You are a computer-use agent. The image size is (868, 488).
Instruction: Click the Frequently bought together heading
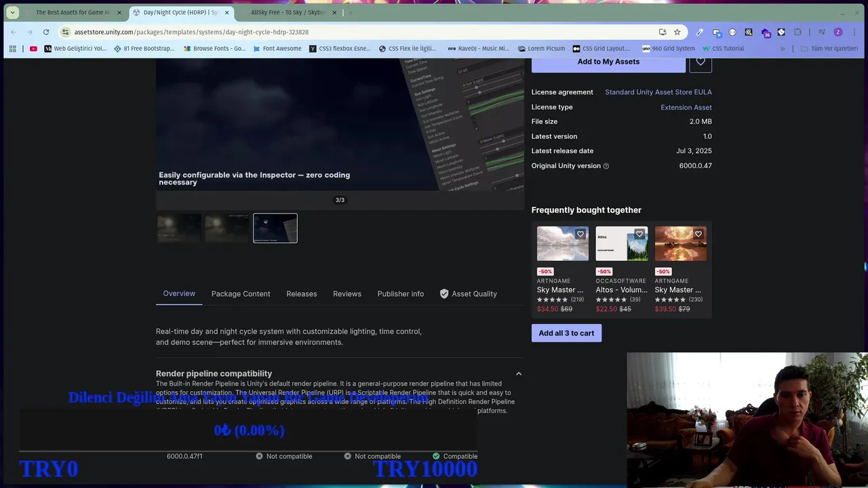click(x=586, y=210)
